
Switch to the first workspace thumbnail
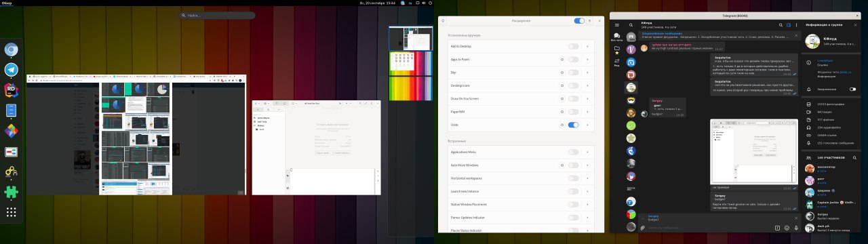coord(411,37)
